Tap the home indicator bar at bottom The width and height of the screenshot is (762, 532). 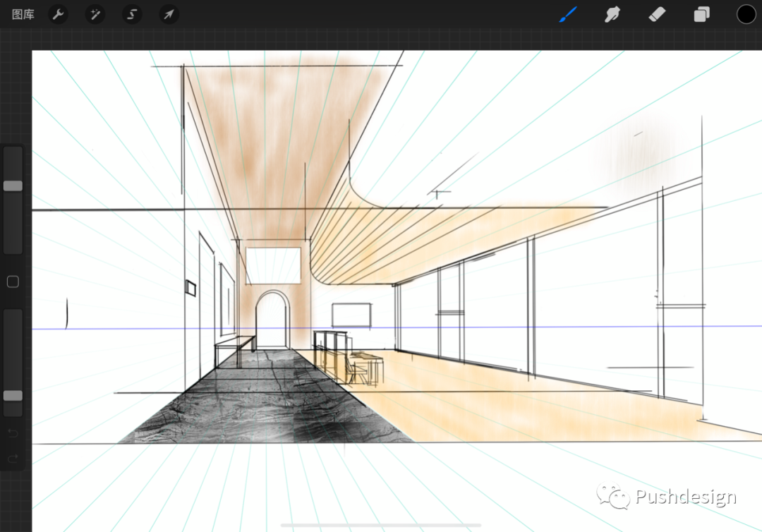pos(381,525)
